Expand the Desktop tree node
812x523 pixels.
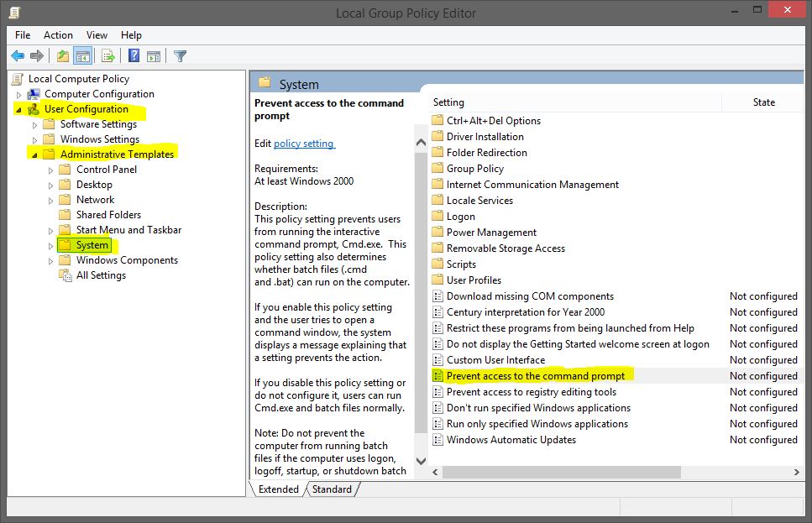coord(50,186)
